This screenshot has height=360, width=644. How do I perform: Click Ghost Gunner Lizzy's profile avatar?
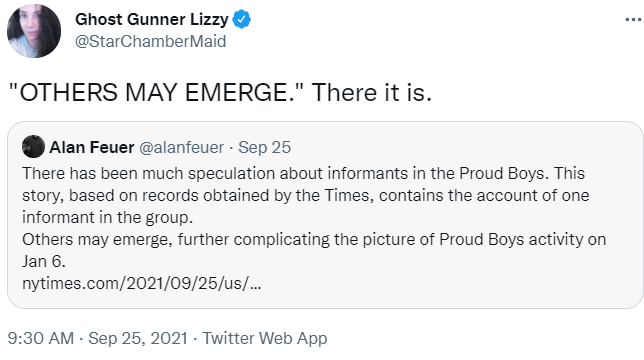coord(34,31)
